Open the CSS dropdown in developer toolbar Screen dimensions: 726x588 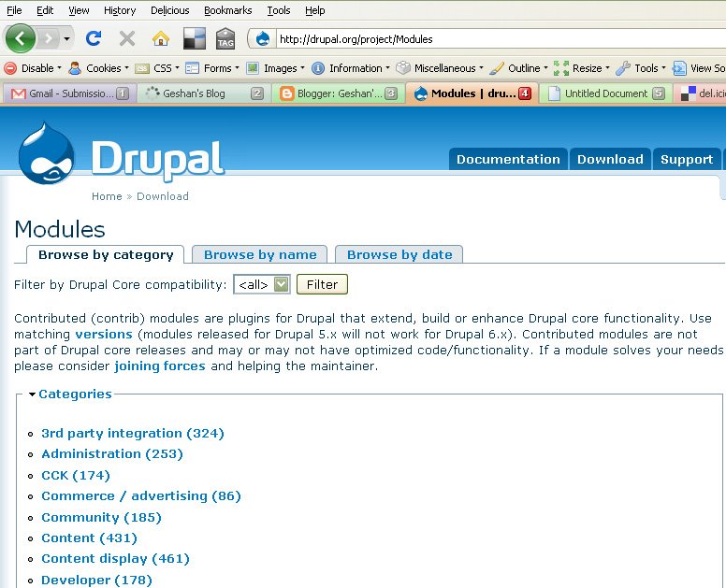pyautogui.click(x=157, y=68)
